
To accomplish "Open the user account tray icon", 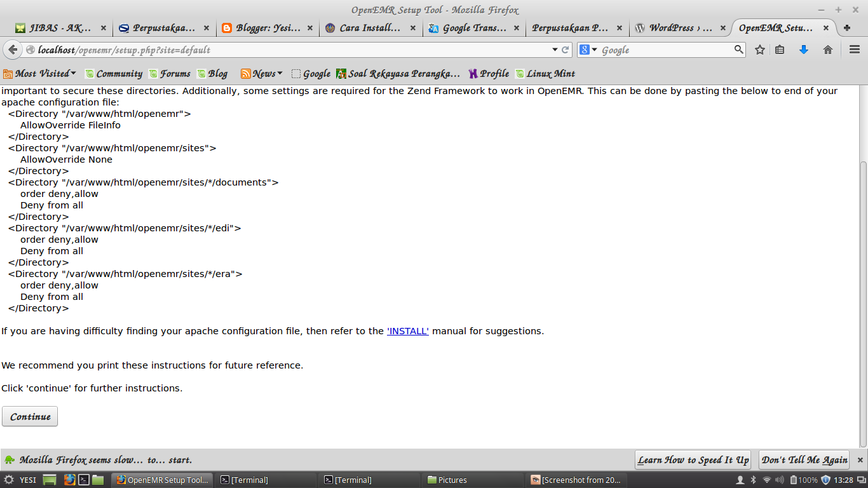I will click(x=740, y=480).
